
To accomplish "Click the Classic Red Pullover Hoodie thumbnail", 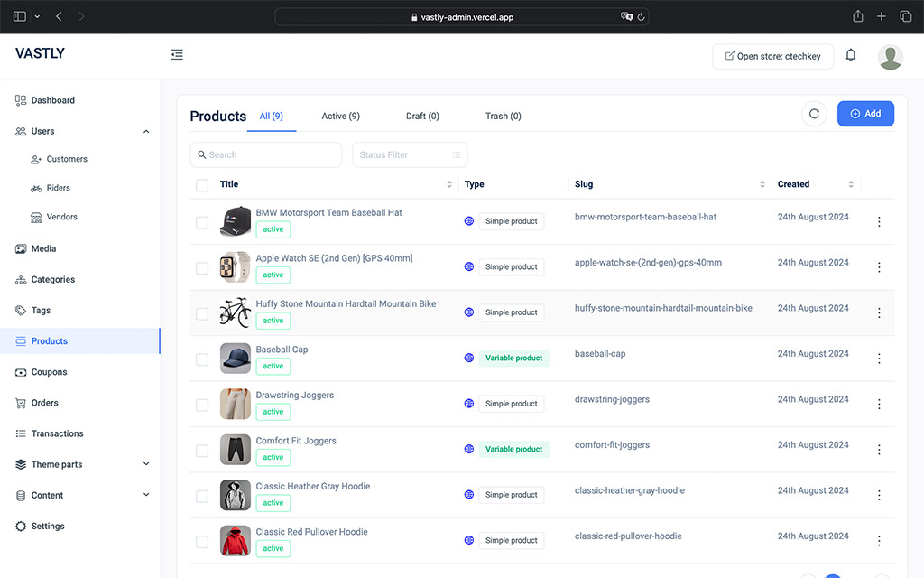I will [x=236, y=541].
